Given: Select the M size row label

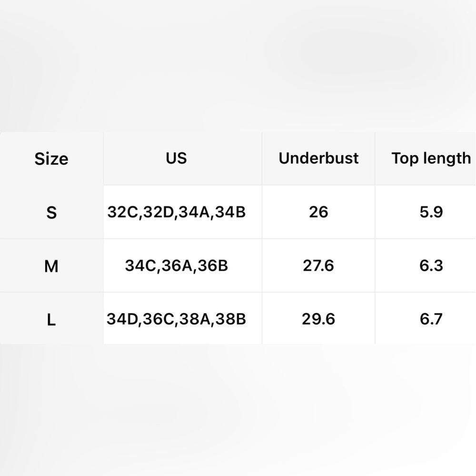Looking at the screenshot, I should coord(51,266).
